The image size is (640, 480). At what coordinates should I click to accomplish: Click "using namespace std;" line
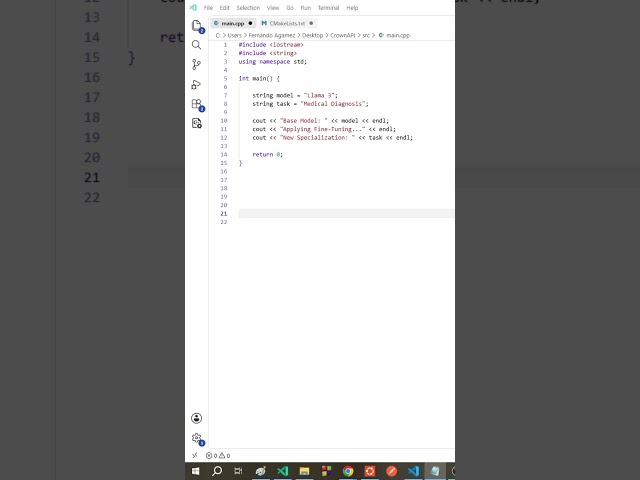[273, 62]
